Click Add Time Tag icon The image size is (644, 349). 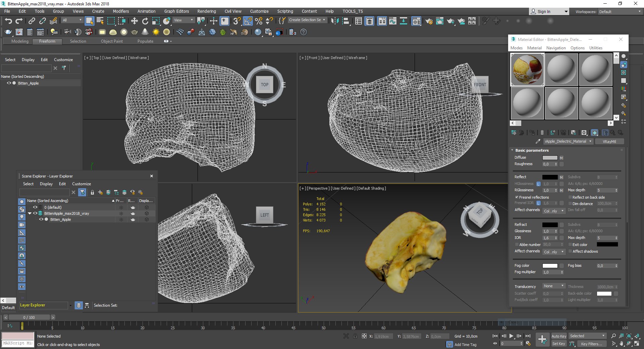[x=449, y=344]
